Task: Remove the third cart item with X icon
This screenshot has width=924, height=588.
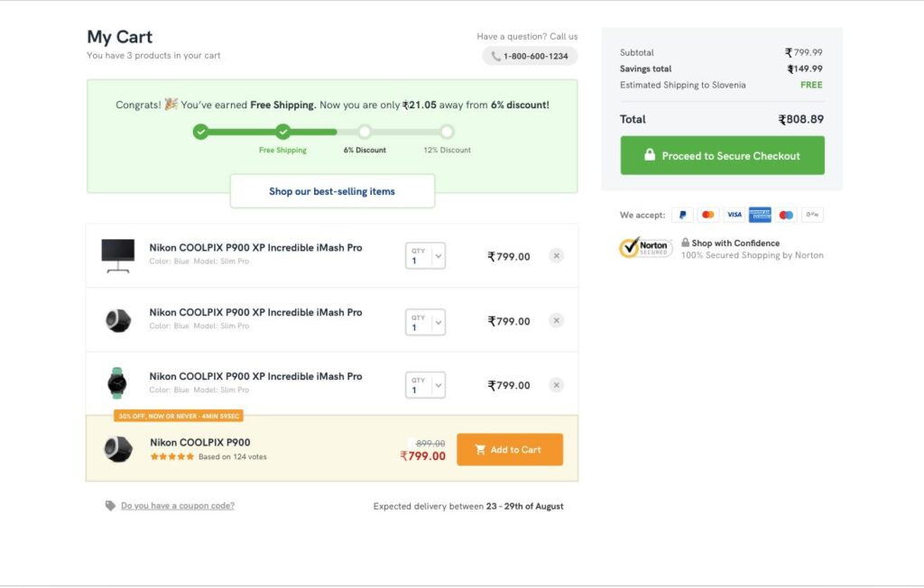Action: tap(557, 385)
